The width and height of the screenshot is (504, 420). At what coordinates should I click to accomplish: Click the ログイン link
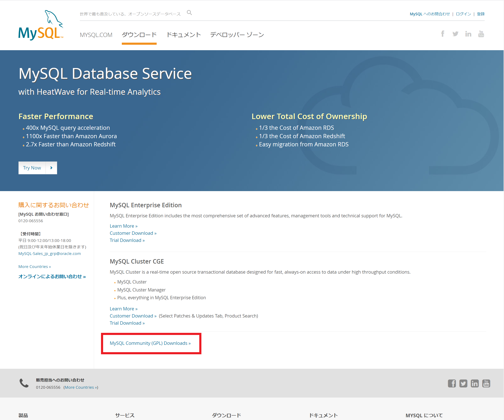pyautogui.click(x=463, y=14)
